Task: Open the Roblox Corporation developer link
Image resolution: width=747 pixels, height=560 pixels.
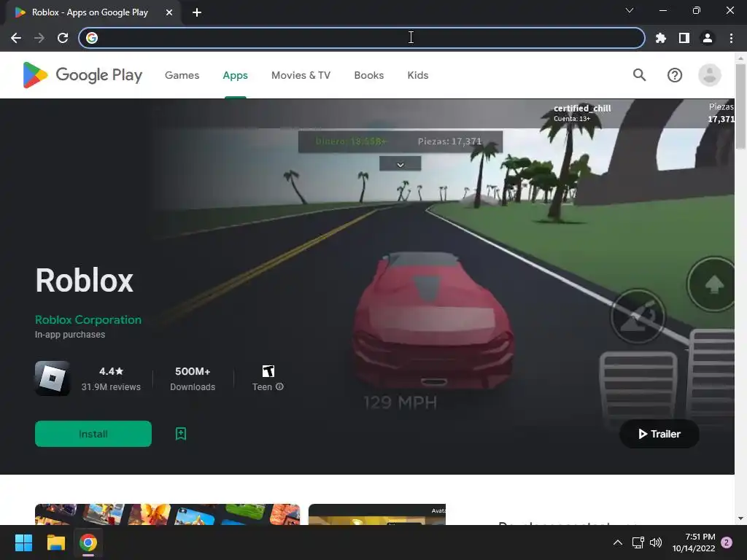Action: (x=88, y=319)
